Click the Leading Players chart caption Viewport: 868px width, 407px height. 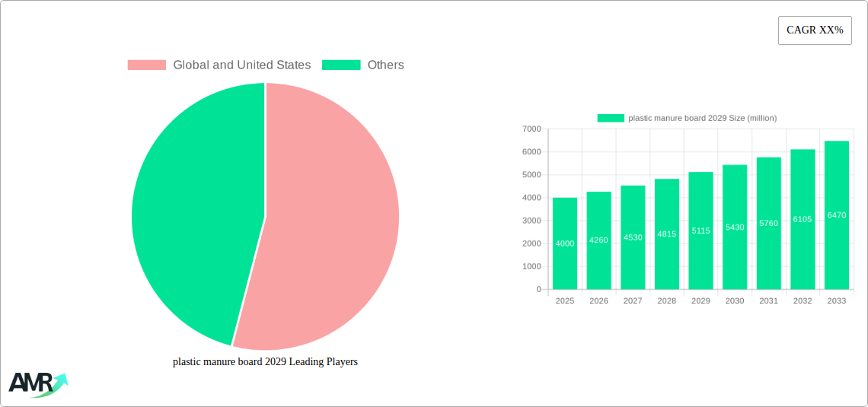pyautogui.click(x=265, y=362)
